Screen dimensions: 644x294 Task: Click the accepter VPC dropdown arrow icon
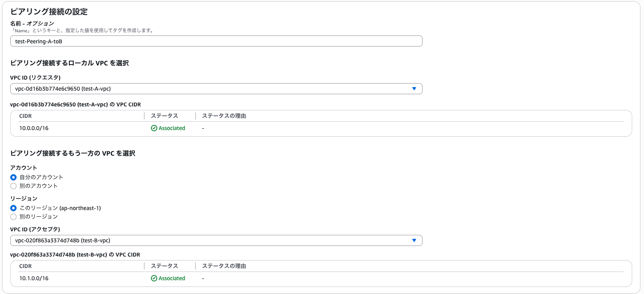click(x=414, y=240)
